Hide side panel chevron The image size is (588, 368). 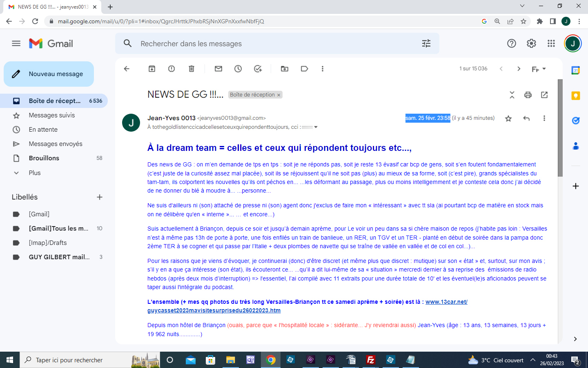pyautogui.click(x=575, y=339)
